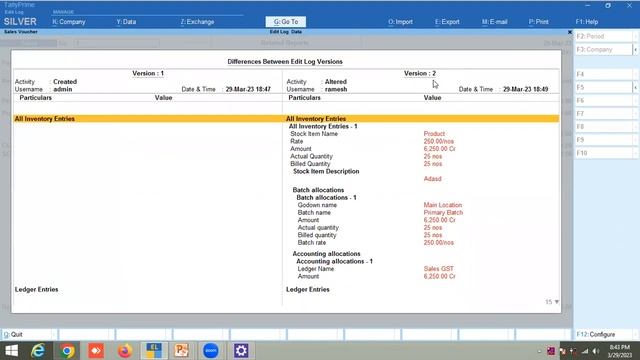This screenshot has height=360, width=640.
Task: Click the F2: Period button
Action: [x=604, y=36]
